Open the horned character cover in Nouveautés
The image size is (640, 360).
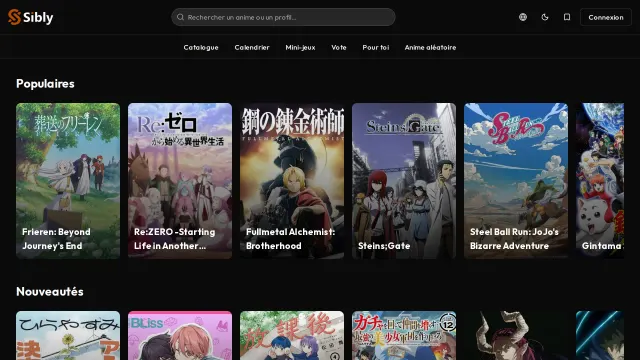[516, 336]
